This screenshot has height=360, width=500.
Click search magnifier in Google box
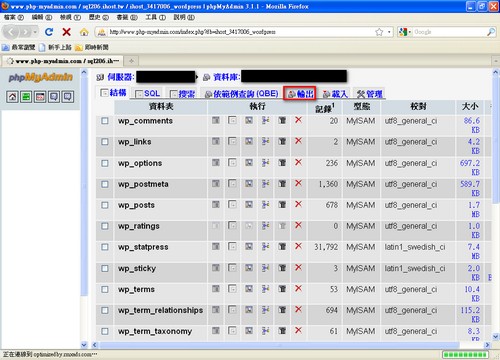point(490,32)
